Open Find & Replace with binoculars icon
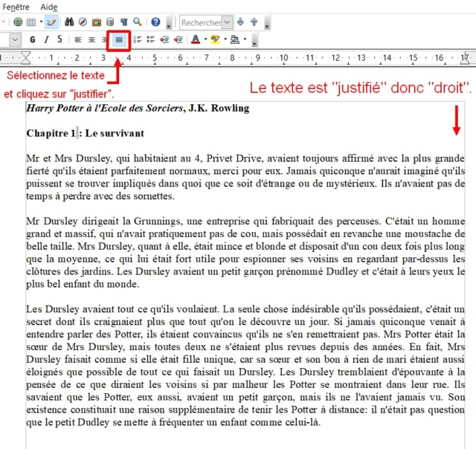The width and height of the screenshot is (476, 449). tap(69, 22)
